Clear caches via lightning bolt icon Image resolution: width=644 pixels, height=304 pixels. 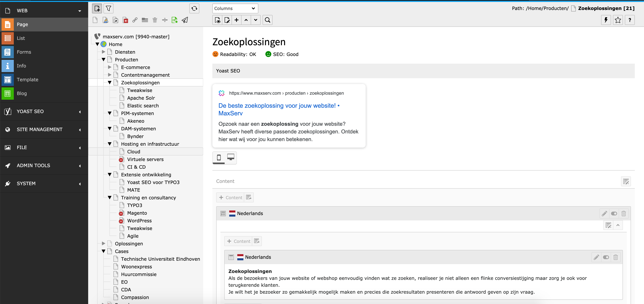606,20
